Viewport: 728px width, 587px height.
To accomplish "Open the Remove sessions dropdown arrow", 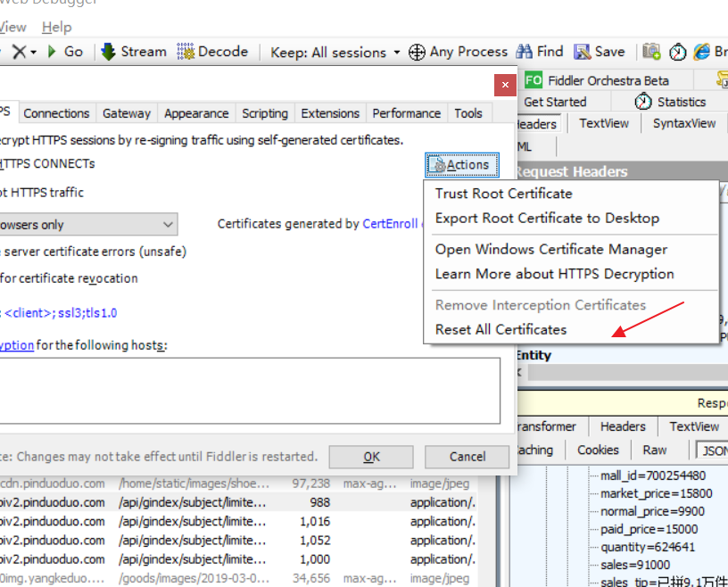I will pos(33,53).
